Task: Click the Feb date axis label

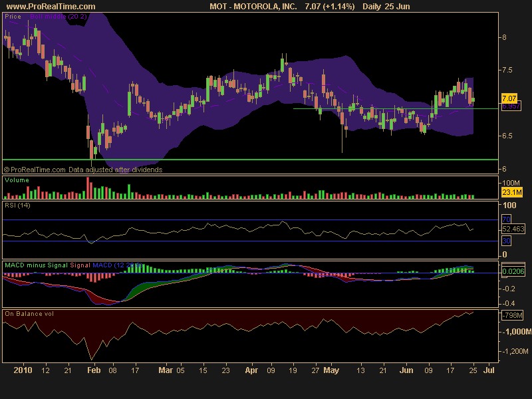Action: (94, 370)
